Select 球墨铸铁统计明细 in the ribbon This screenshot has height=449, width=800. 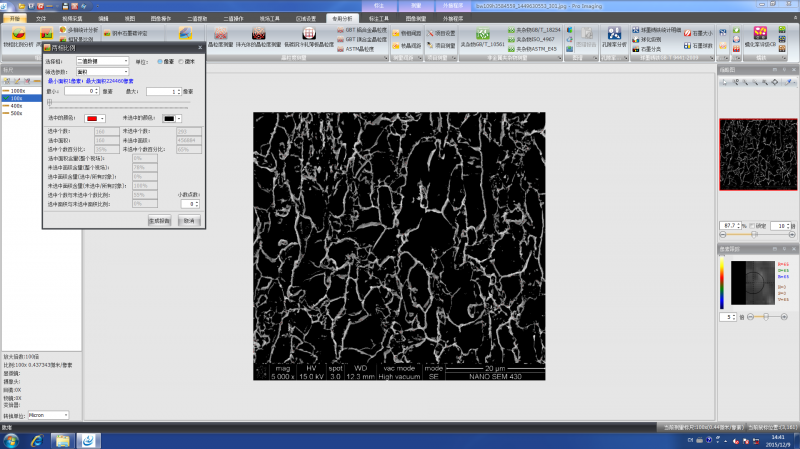(661, 30)
